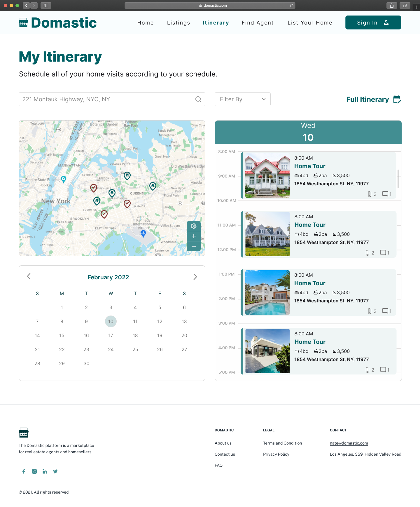Image resolution: width=420 pixels, height=507 pixels.
Task: Select the teal home pin near Flushing
Action: tap(127, 176)
